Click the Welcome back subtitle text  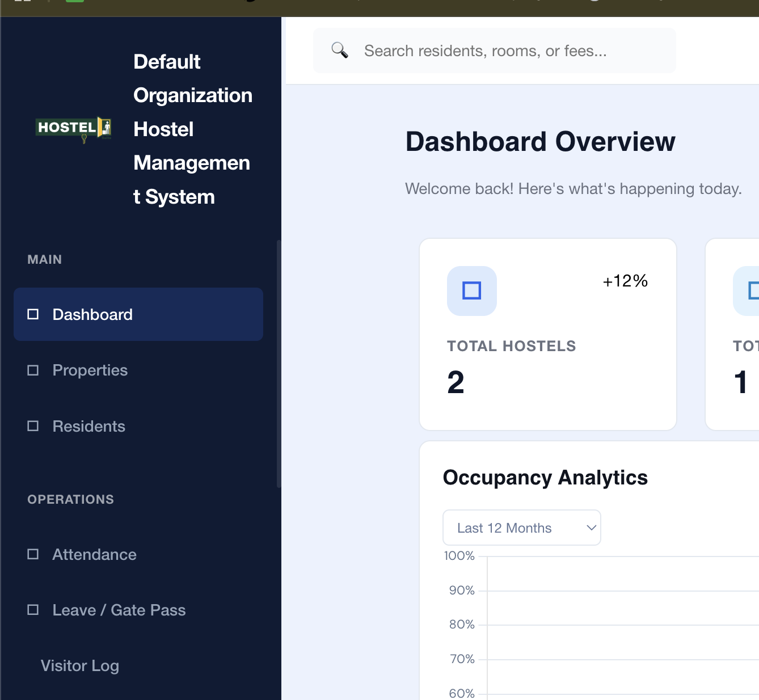[x=574, y=189]
